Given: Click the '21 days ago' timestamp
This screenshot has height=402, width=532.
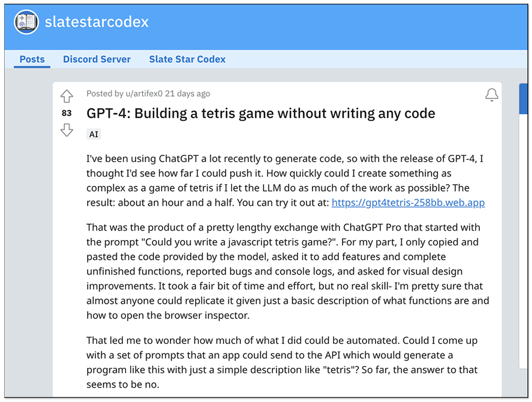Looking at the screenshot, I should [187, 93].
